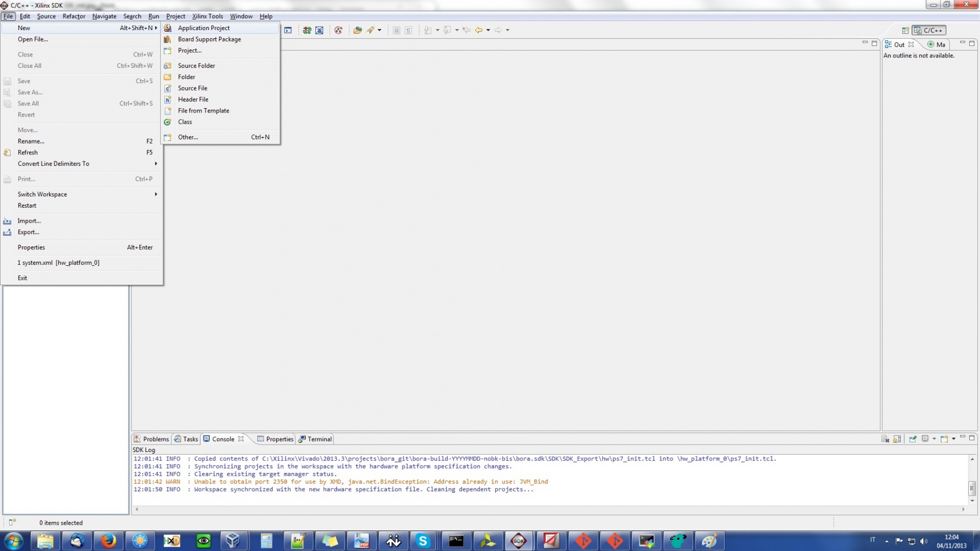Expand the Open Console dropdown arrow
Image resolution: width=980 pixels, height=551 pixels.
tap(954, 439)
